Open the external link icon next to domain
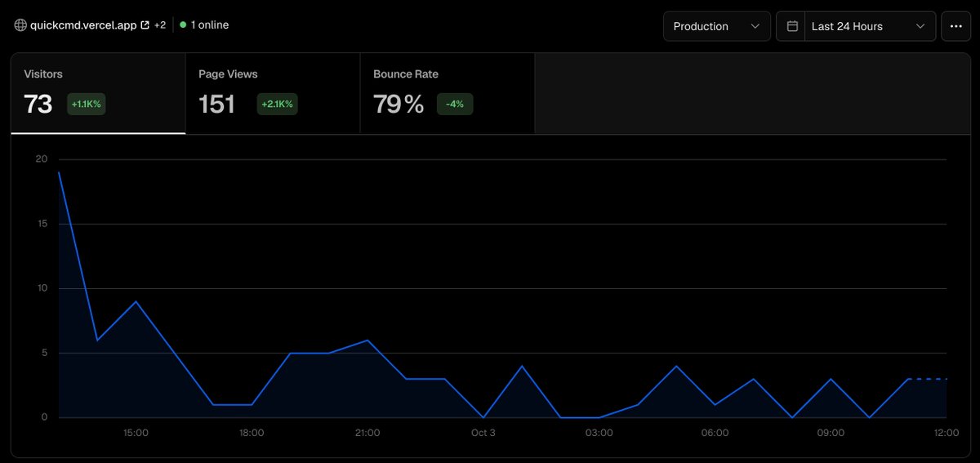Image resolution: width=980 pixels, height=463 pixels. [145, 25]
